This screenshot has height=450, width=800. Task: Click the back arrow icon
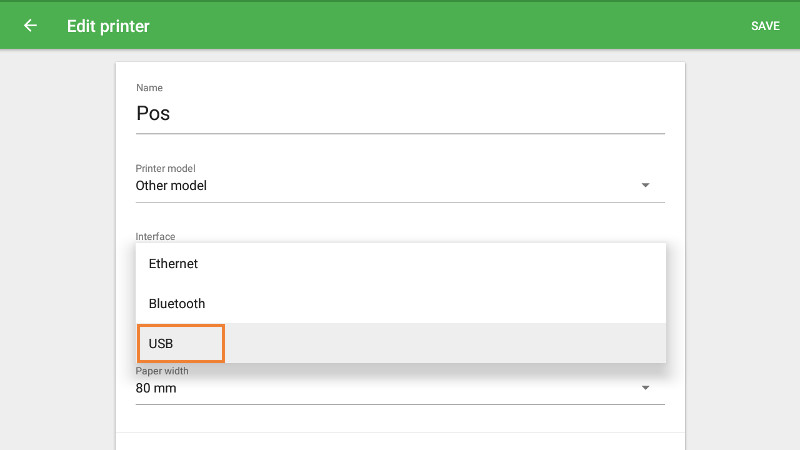point(30,26)
